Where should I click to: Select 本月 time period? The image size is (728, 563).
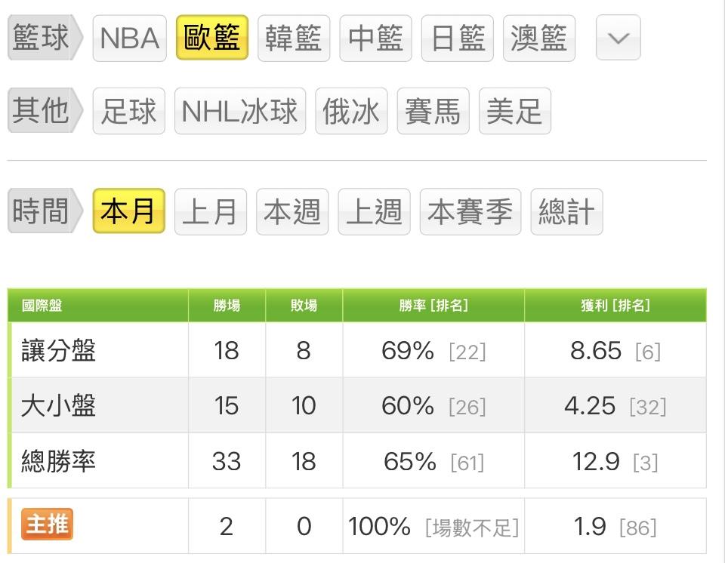click(129, 211)
